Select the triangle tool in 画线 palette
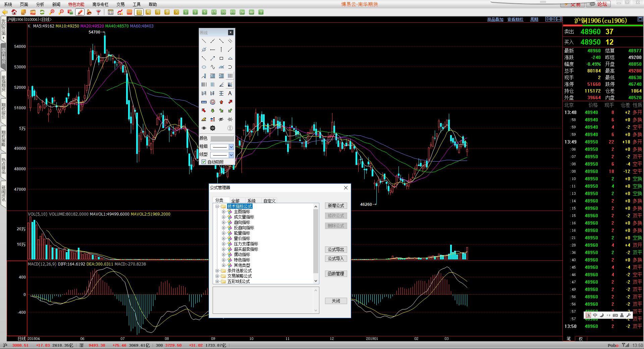 tap(230, 58)
